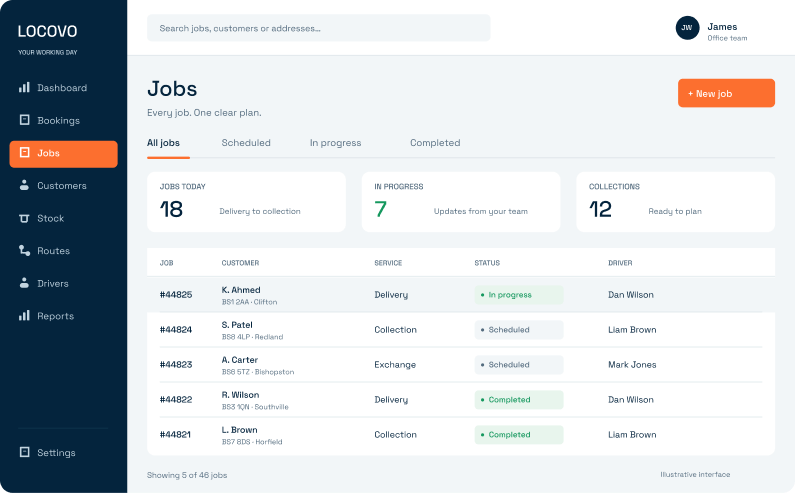Click the Drivers person icon
The height and width of the screenshot is (493, 795).
click(x=24, y=283)
